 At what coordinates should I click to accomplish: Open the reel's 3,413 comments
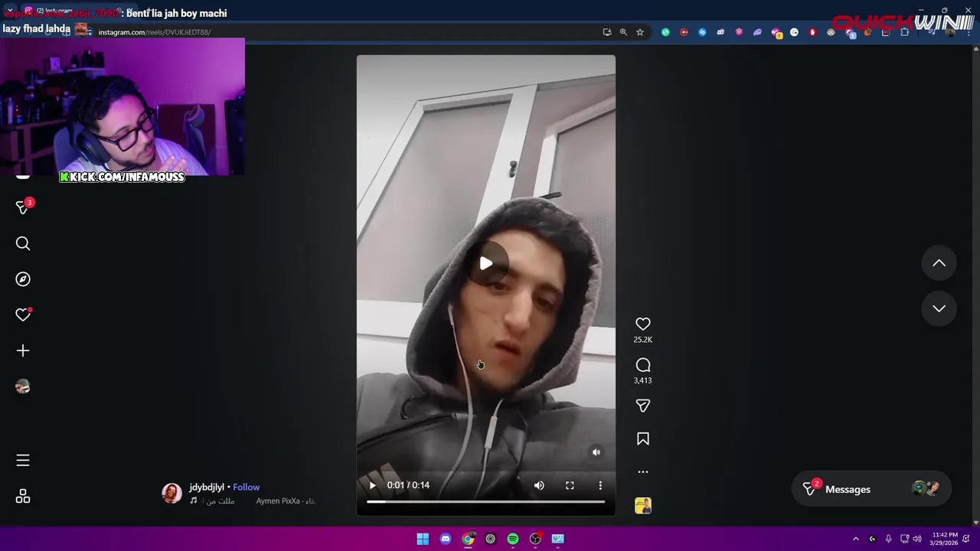point(643,365)
